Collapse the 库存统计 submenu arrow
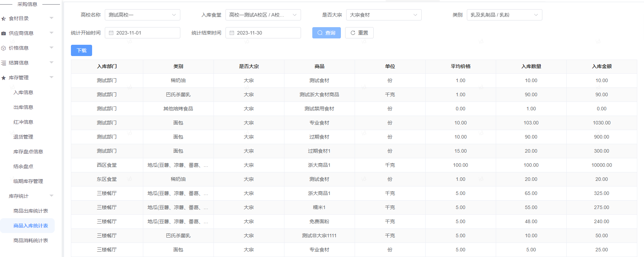644x257 pixels. click(x=52, y=196)
